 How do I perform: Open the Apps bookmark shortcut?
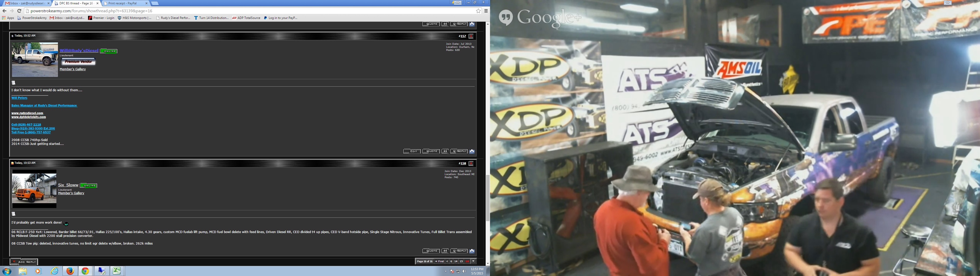8,18
